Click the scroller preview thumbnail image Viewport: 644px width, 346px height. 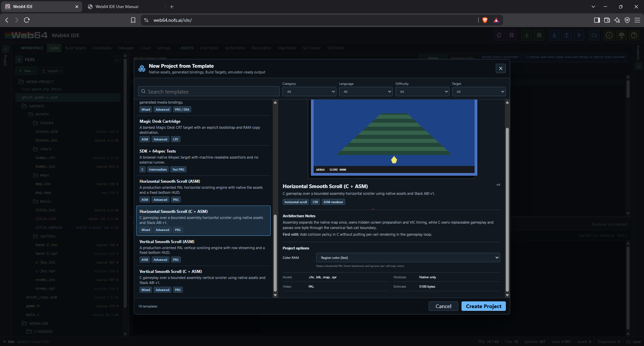pyautogui.click(x=394, y=137)
